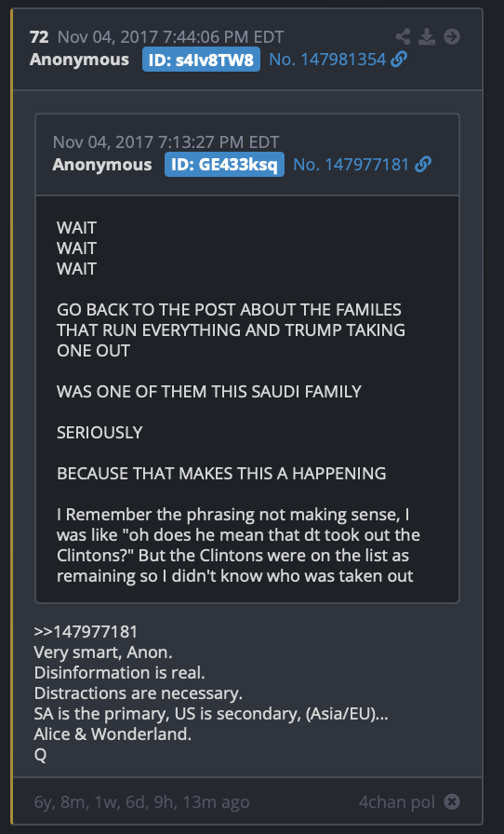This screenshot has height=834, width=504.
Task: Click the 4chan pol source label
Action: click(397, 801)
